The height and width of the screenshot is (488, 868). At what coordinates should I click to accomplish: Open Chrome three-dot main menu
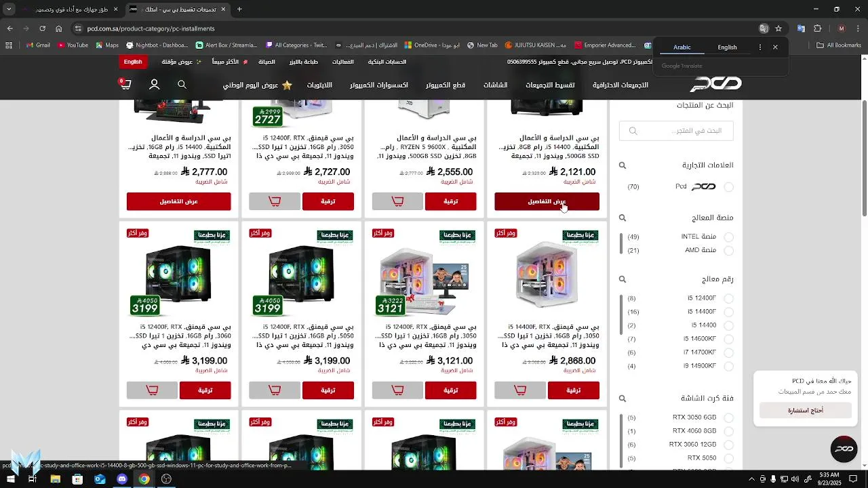coord(857,28)
